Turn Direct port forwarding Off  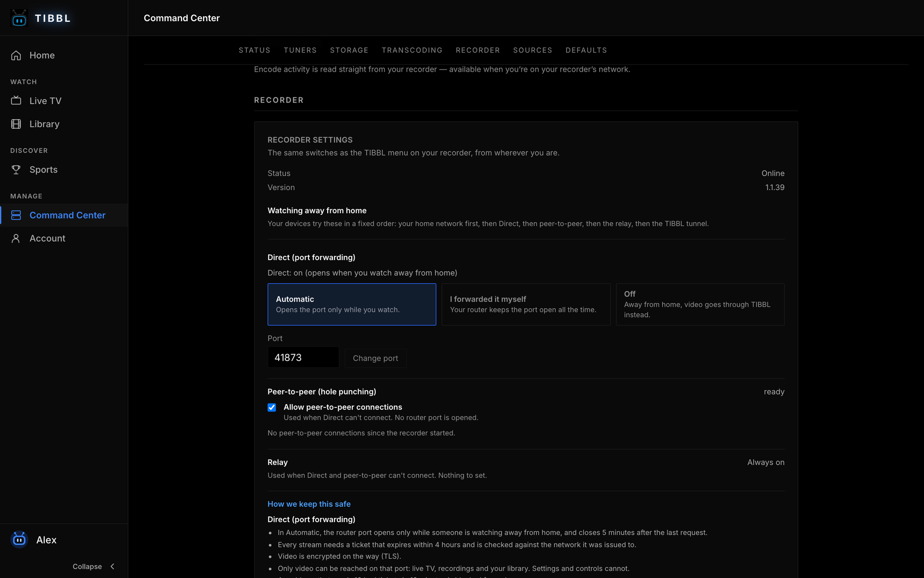[700, 304]
